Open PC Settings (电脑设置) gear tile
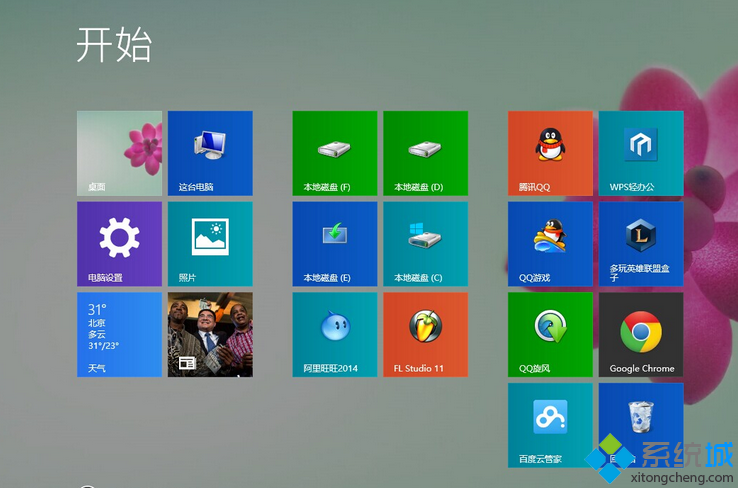This screenshot has width=738, height=488. [120, 244]
